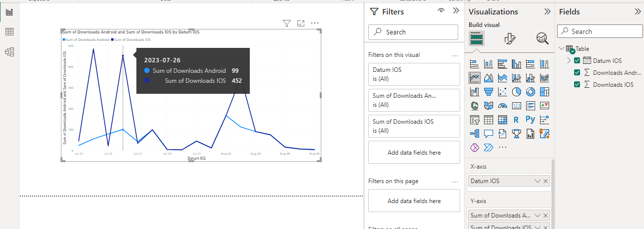This screenshot has height=229, width=644.
Task: Insert a Gauge visualization
Action: click(503, 106)
